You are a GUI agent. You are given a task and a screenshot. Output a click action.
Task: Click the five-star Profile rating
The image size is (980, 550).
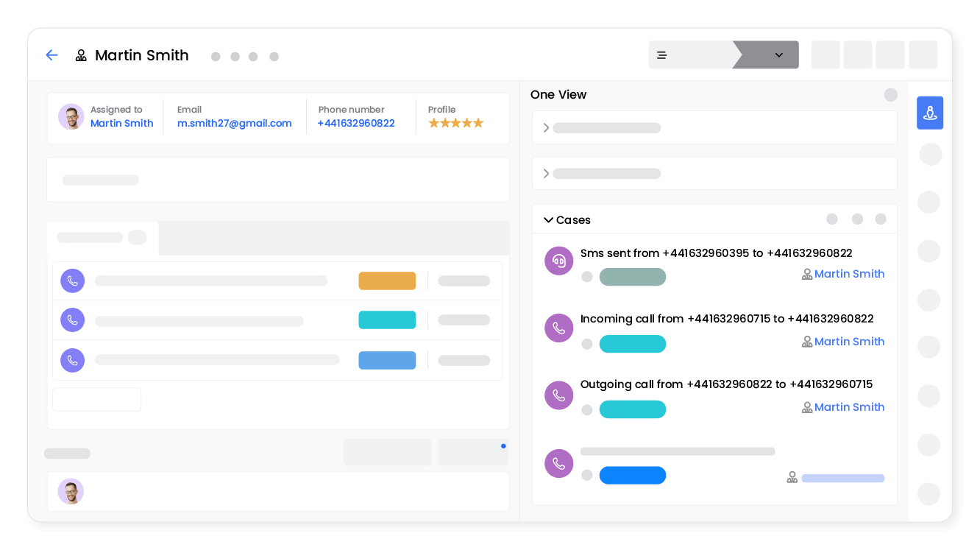pyautogui.click(x=455, y=123)
